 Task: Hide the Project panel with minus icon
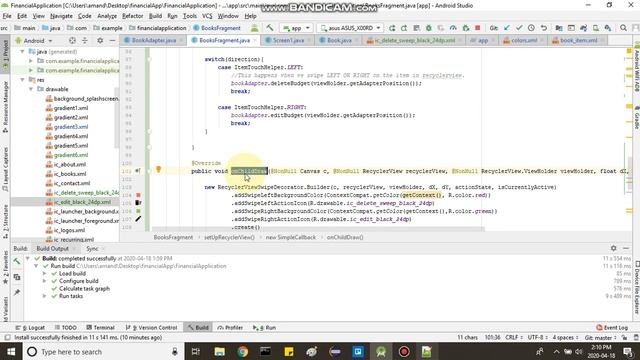(112, 41)
